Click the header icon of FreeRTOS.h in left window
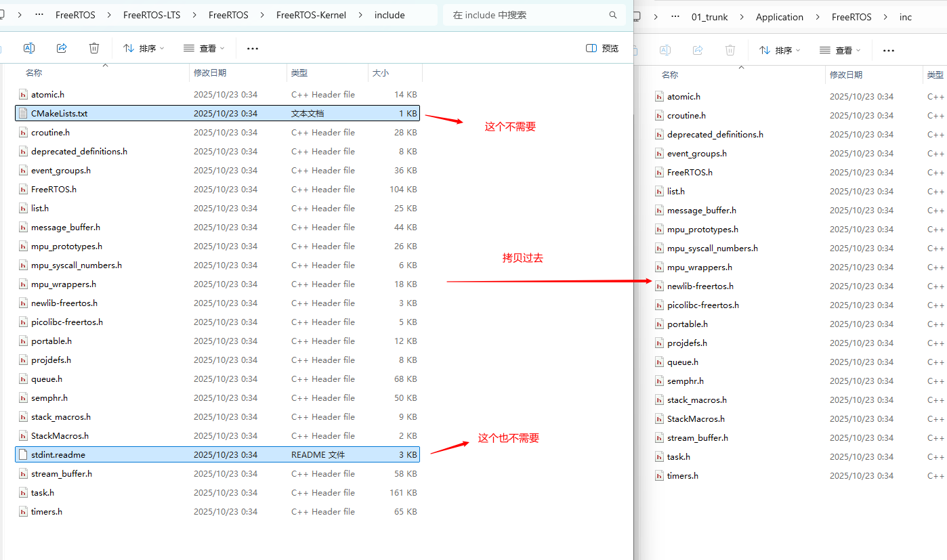 pos(23,189)
